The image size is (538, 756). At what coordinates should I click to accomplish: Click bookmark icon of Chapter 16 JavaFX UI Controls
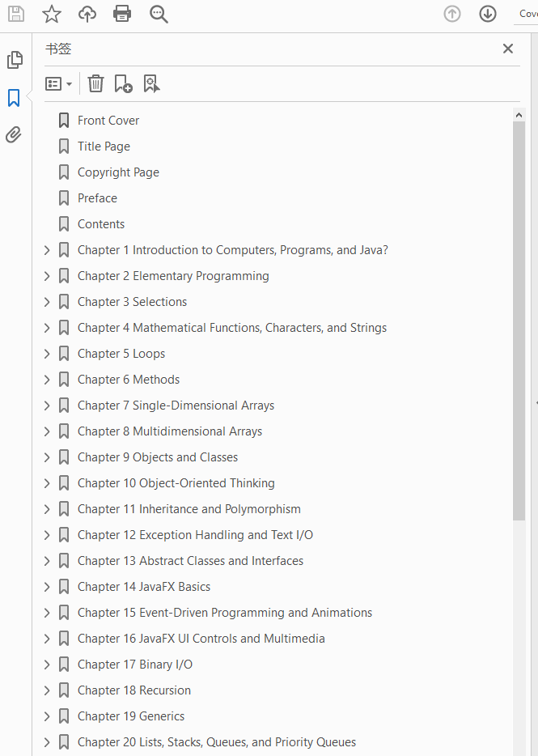[x=64, y=639]
